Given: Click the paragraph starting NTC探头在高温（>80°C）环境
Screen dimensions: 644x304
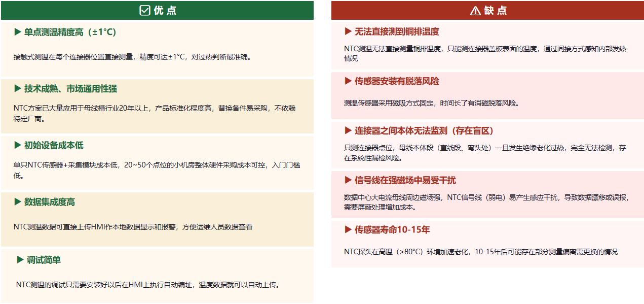Looking at the screenshot, I should point(481,252).
